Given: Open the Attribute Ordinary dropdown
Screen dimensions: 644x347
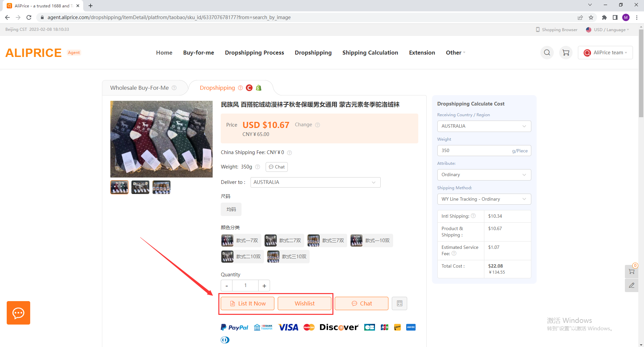Looking at the screenshot, I should click(484, 175).
